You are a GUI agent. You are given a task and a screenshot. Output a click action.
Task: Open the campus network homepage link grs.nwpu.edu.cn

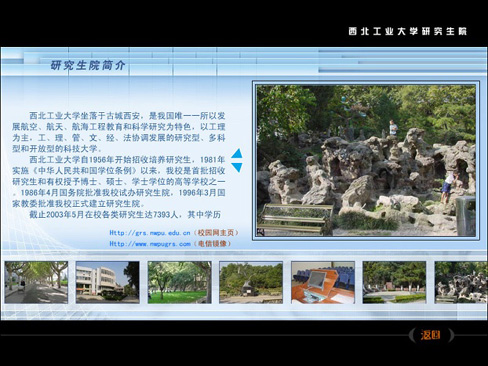point(150,233)
